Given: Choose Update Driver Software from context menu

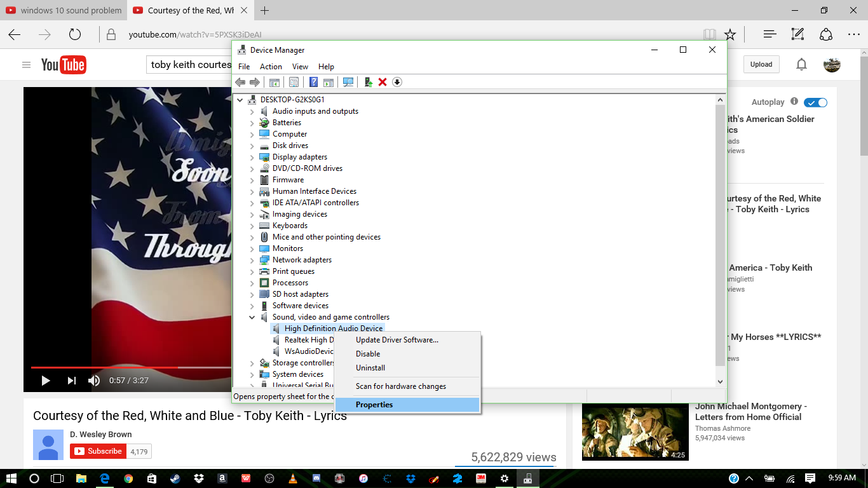Looking at the screenshot, I should coord(407,340).
